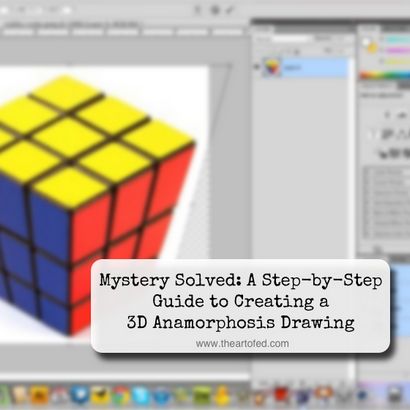Hide the layer using its eye icon
Screen dimensions: 410x410
[256, 67]
